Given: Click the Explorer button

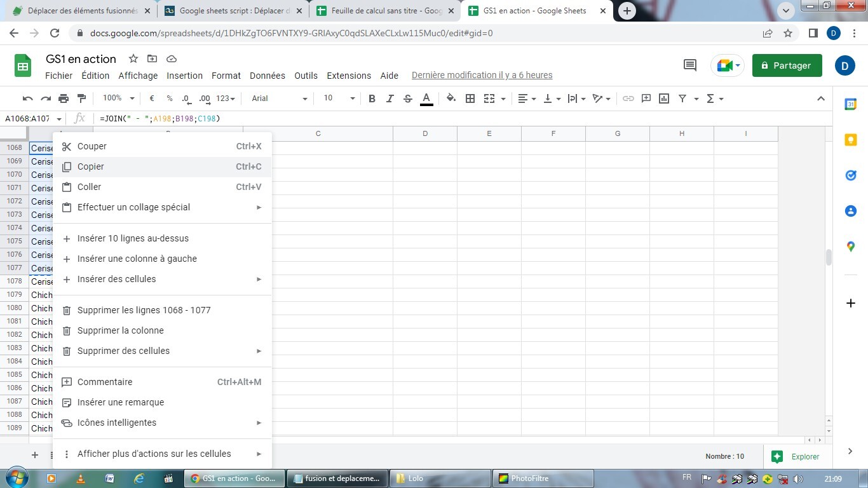Looking at the screenshot, I should (x=795, y=456).
